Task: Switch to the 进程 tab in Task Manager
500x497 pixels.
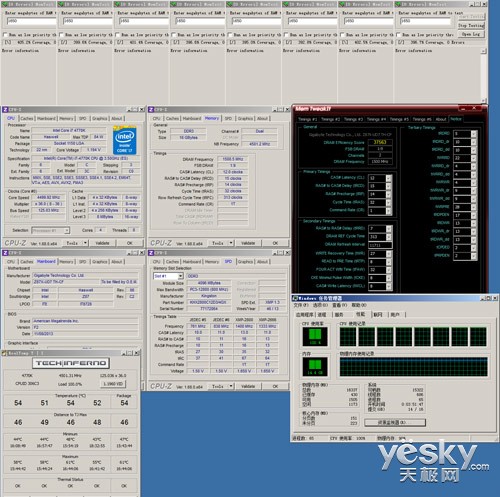Action: tap(322, 315)
